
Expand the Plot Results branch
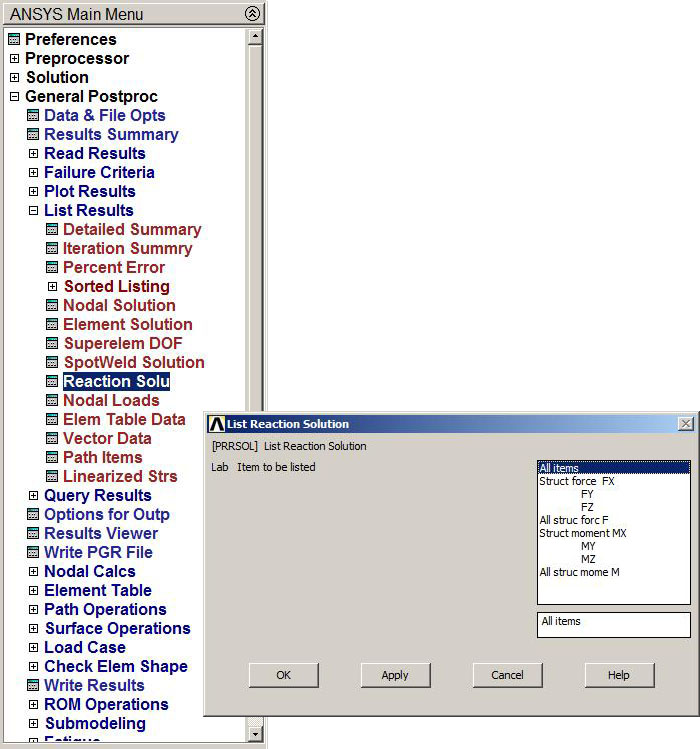pyautogui.click(x=33, y=192)
